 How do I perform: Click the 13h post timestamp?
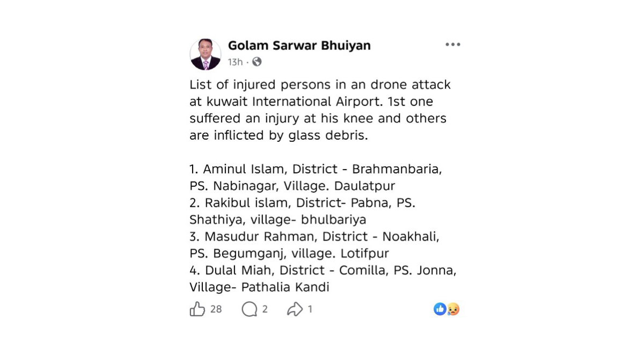pos(235,62)
